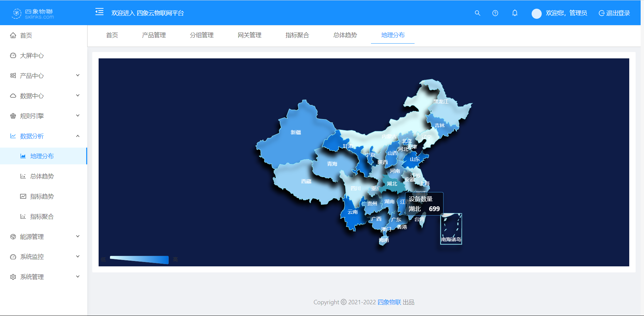Click the search magnifier icon in header
The height and width of the screenshot is (316, 644).
[477, 13]
